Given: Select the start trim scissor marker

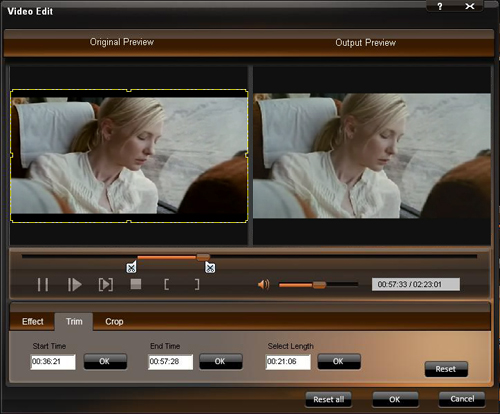Looking at the screenshot, I should coord(131,268).
